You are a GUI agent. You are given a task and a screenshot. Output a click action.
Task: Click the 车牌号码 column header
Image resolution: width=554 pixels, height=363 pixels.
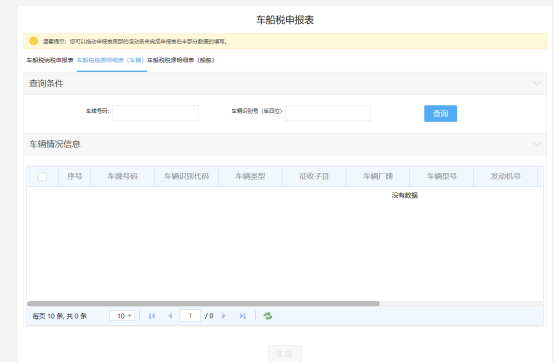pyautogui.click(x=123, y=176)
